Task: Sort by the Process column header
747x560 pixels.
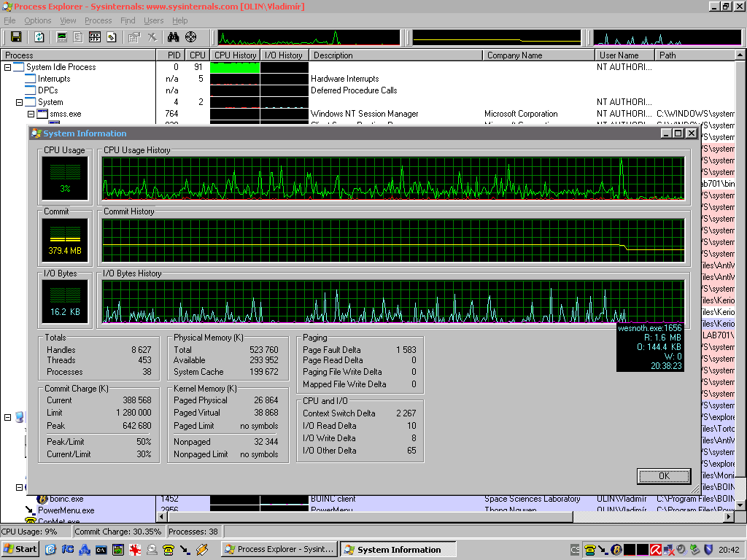Action: pos(78,55)
